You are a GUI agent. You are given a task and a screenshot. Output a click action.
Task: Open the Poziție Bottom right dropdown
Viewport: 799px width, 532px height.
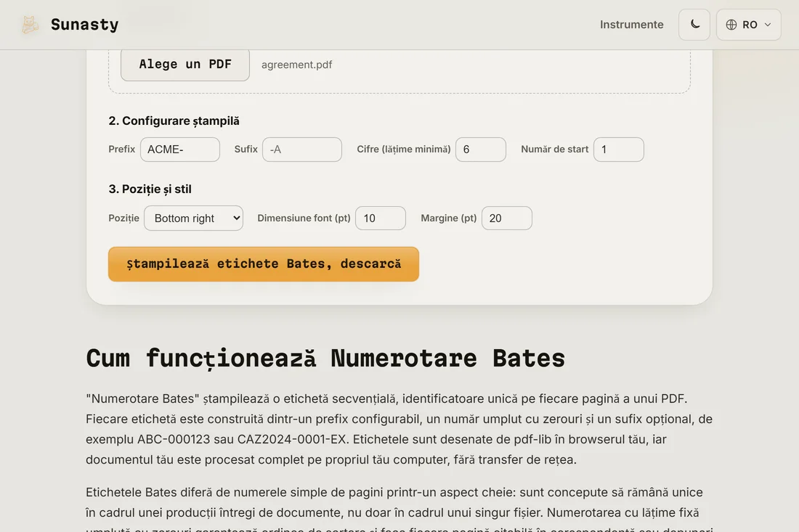pyautogui.click(x=194, y=218)
